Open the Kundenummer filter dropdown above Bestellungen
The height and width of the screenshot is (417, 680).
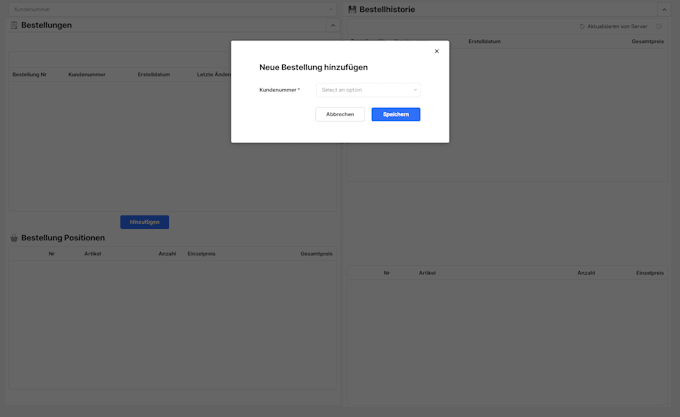click(173, 9)
